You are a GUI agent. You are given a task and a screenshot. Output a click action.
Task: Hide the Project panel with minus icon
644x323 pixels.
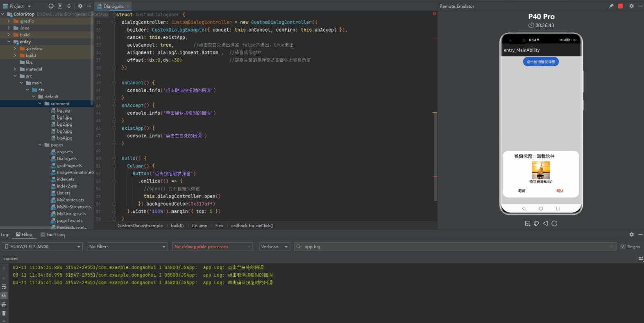pyautogui.click(x=89, y=6)
